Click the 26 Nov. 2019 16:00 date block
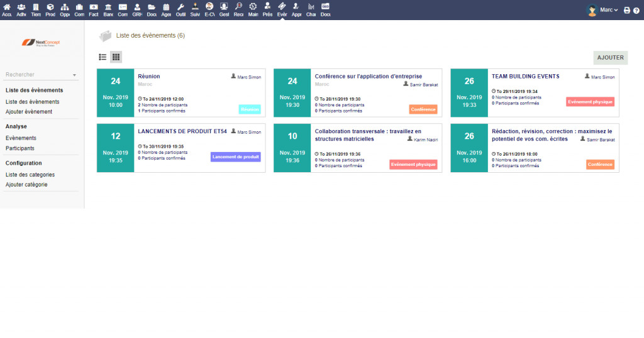 point(469,148)
